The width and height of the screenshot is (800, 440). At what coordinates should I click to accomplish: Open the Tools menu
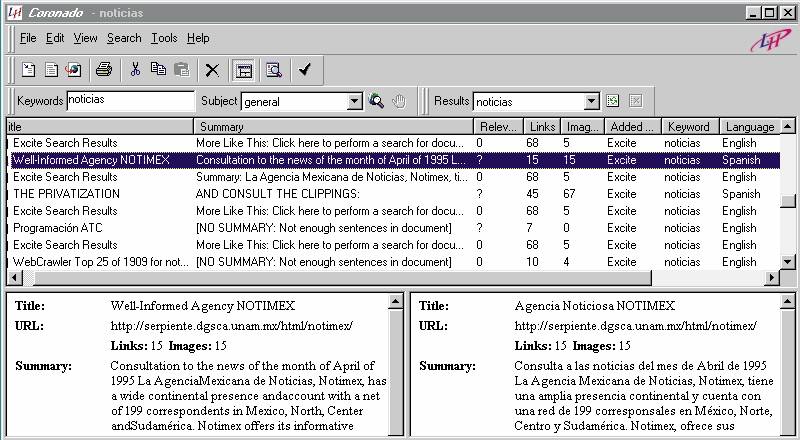[x=164, y=38]
